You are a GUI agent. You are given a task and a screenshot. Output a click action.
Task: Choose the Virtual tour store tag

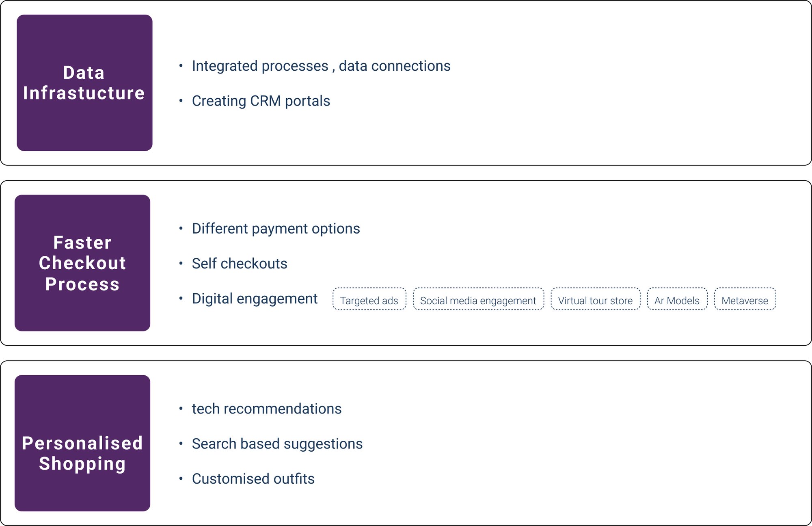[x=595, y=299]
